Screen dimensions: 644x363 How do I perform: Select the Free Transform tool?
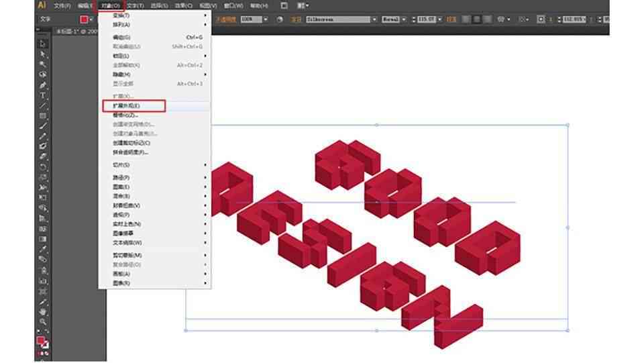tap(43, 197)
